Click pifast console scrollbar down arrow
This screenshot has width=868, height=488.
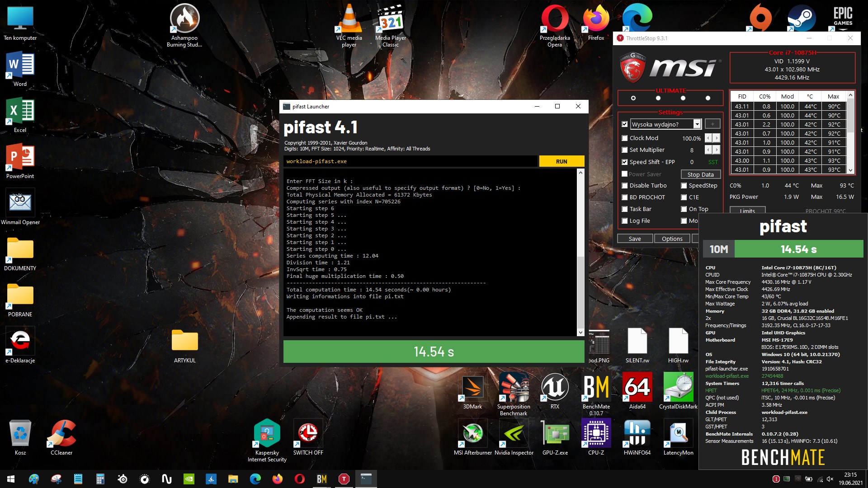point(580,332)
